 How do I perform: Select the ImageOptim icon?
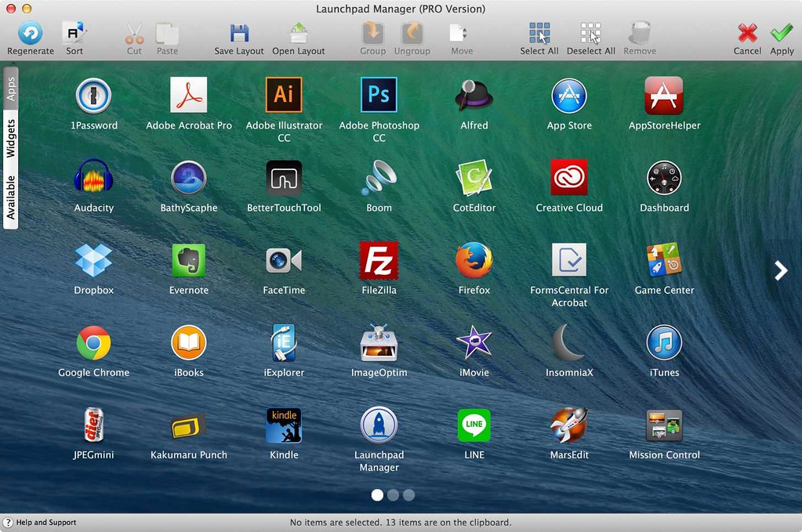click(x=379, y=342)
